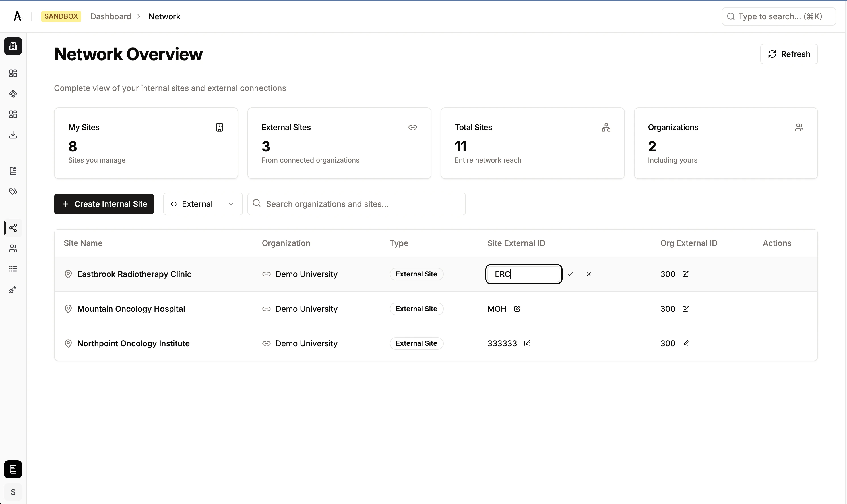
Task: Select the Network breadcrumb item
Action: point(164,16)
